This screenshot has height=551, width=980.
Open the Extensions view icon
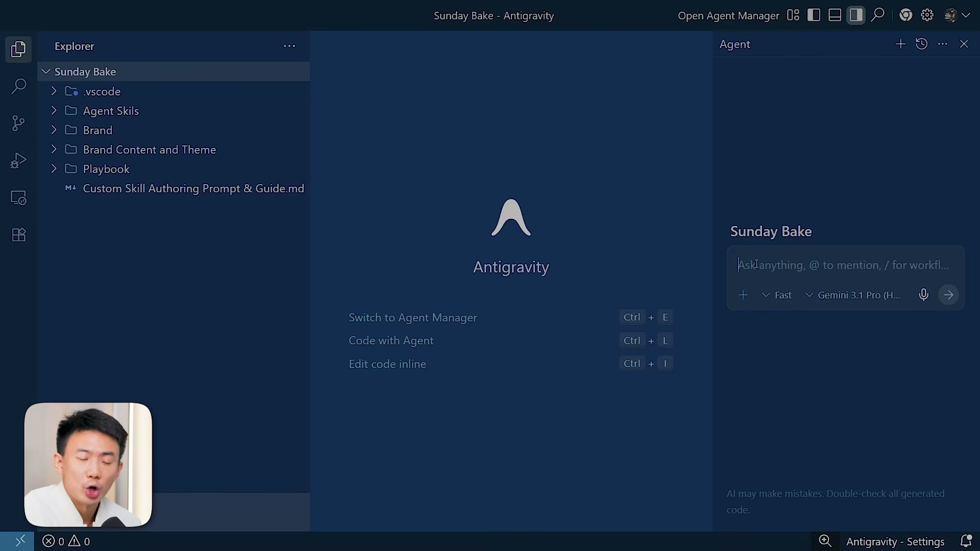[18, 235]
